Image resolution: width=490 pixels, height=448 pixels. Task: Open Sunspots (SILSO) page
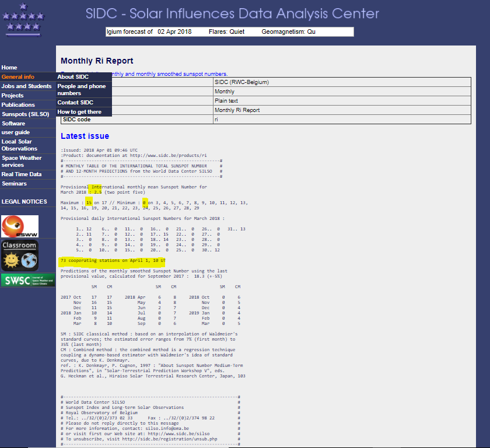(x=26, y=114)
